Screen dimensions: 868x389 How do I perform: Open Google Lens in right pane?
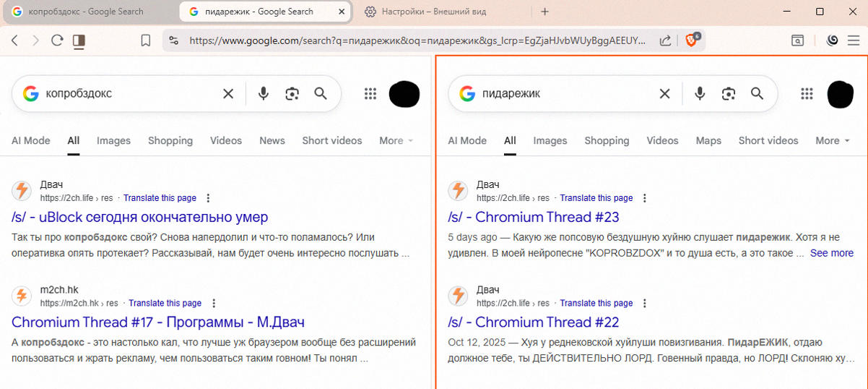729,93
